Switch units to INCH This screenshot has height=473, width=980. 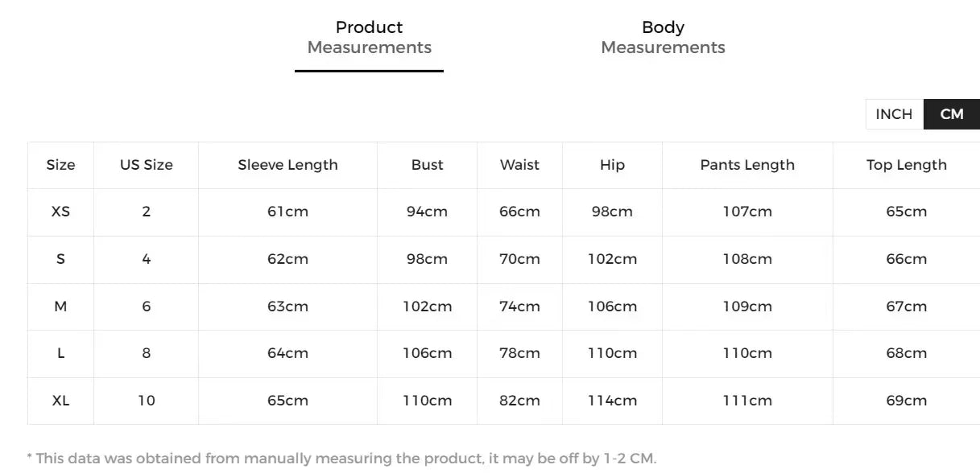point(893,113)
